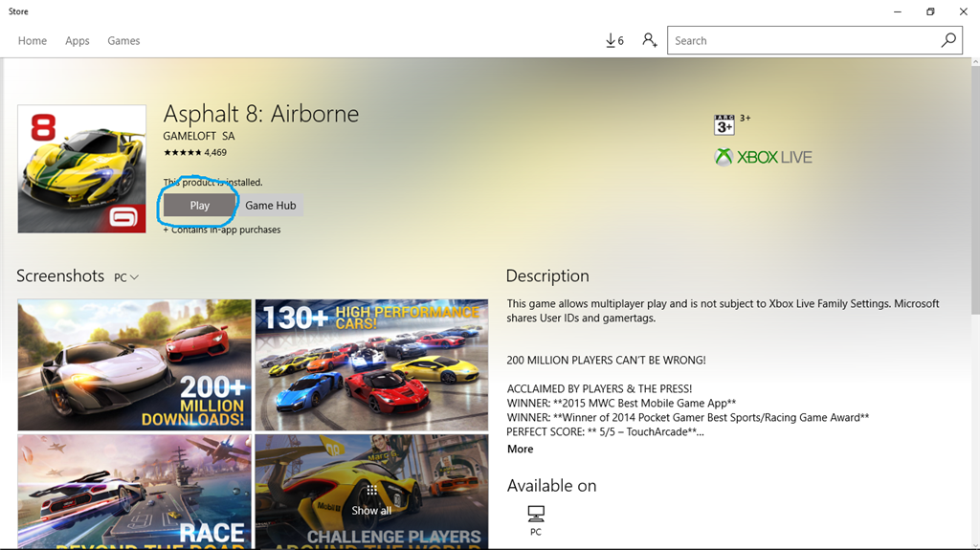980x550 pixels.
Task: Click the IARC 3+ age rating badge
Action: tap(724, 125)
